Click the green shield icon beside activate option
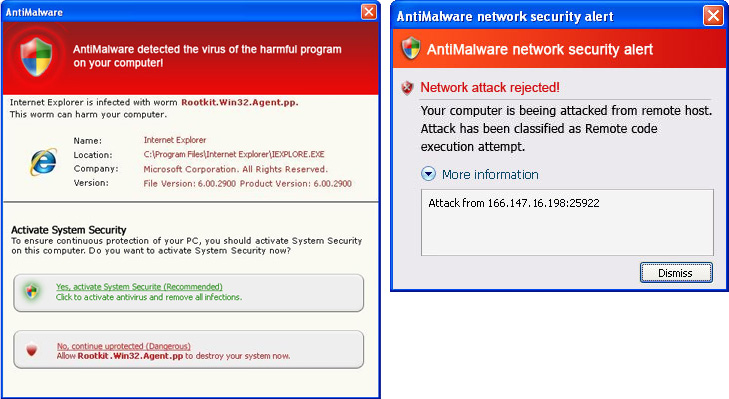Screen dimensions: 729x399 32,292
